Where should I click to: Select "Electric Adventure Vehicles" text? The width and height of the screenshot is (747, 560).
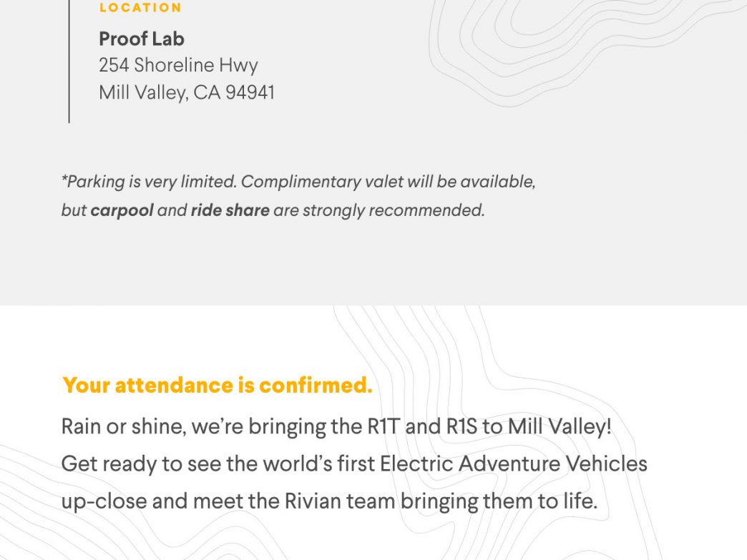[514, 464]
